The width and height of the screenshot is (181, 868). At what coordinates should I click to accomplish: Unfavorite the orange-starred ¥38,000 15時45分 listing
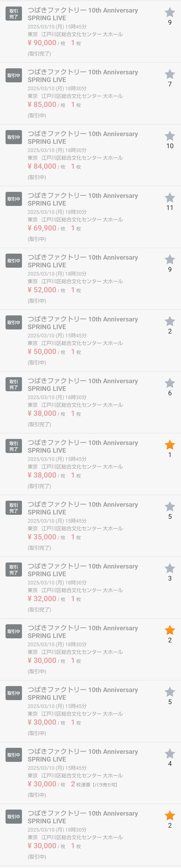tap(170, 445)
